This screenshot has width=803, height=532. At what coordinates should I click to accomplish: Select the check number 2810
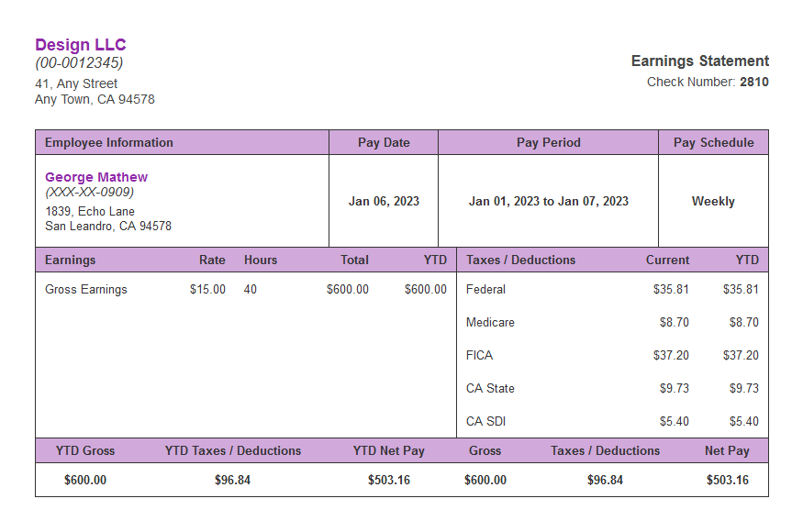753,82
